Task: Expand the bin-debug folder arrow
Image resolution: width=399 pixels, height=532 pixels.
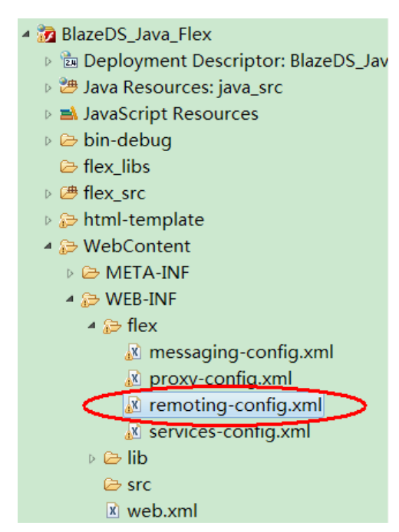Action: click(48, 140)
